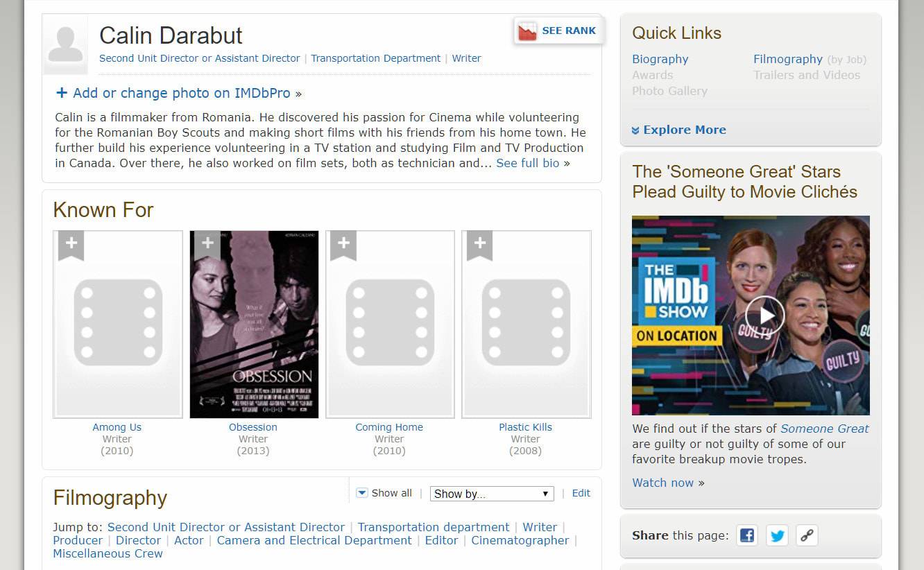Viewport: 924px width, 570px height.
Task: Jump to the Writer filmography section
Action: tap(540, 527)
